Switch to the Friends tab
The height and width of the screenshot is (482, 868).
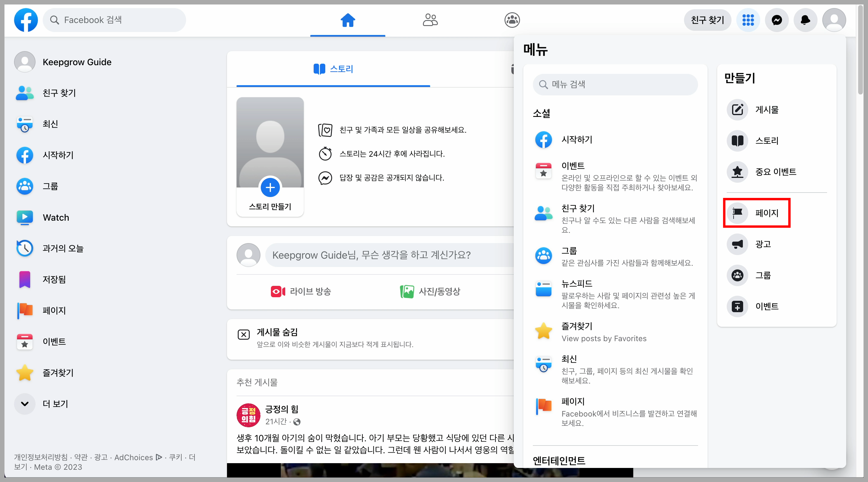(430, 20)
